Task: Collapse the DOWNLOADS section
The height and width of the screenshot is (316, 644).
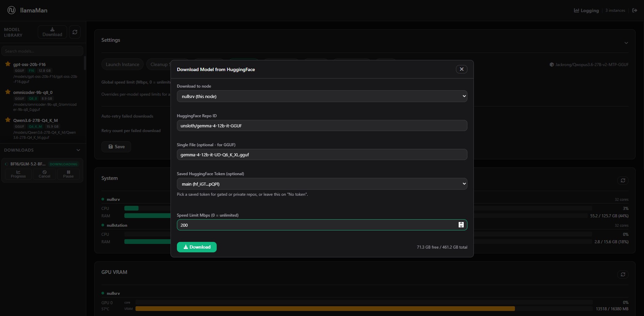Action: click(78, 150)
